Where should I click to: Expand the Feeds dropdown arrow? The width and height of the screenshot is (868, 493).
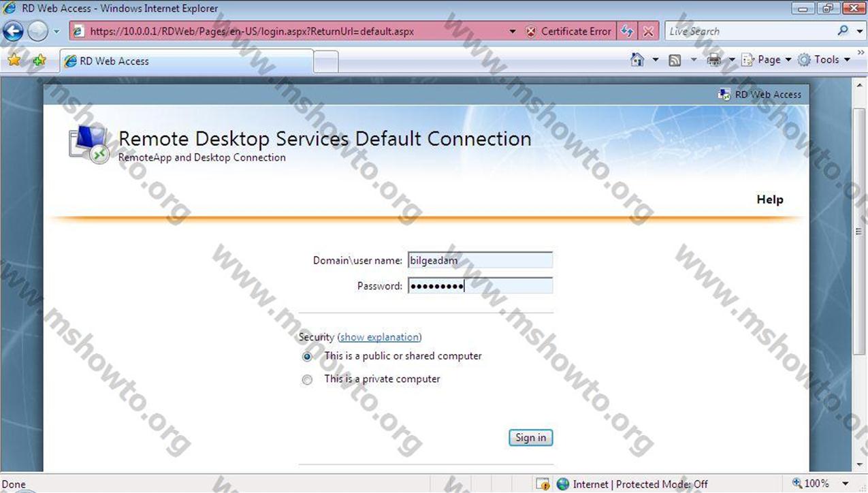pos(694,60)
